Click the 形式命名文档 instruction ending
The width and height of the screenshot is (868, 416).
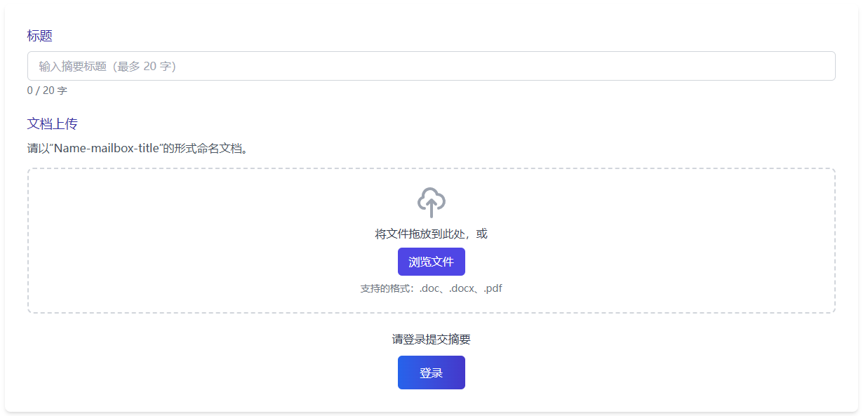click(211, 149)
